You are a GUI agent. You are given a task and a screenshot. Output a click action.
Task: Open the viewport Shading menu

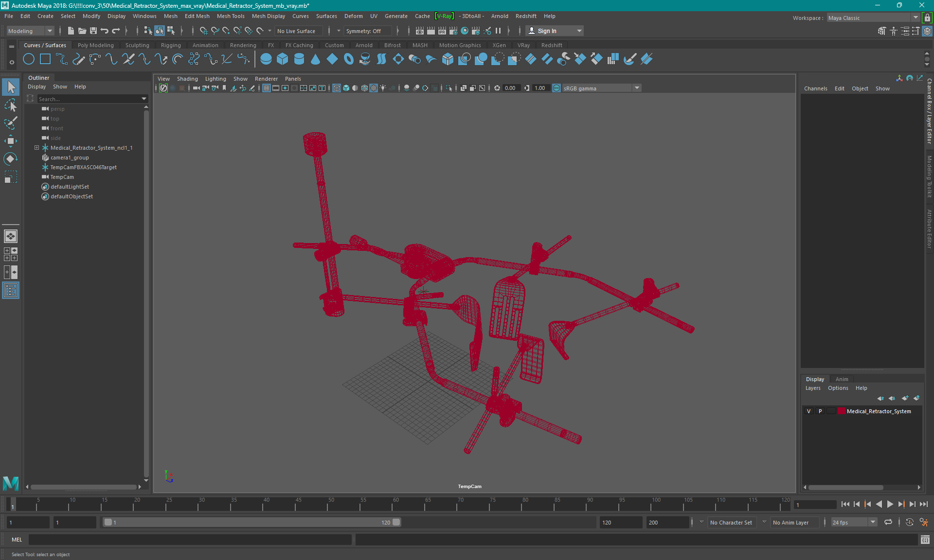[x=187, y=79]
